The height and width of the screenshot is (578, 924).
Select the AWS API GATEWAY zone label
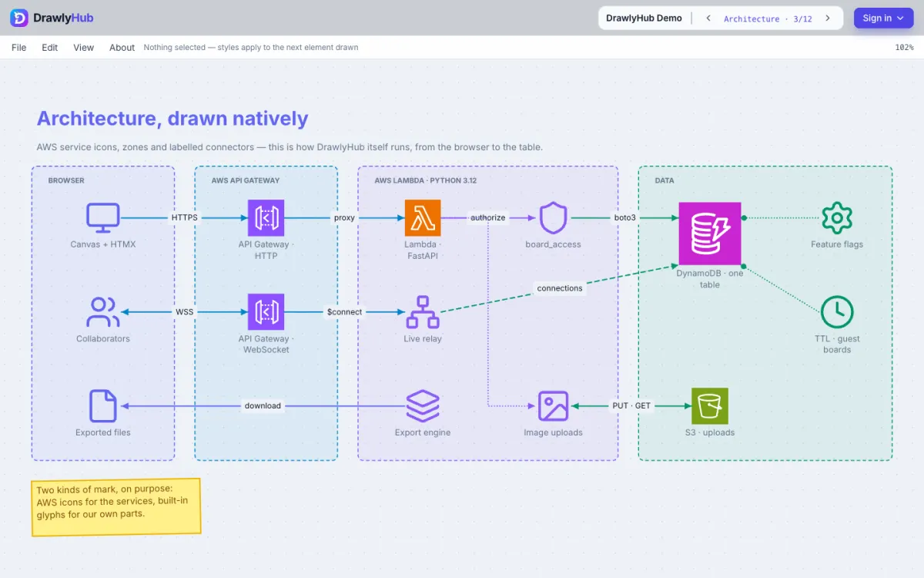tap(246, 181)
